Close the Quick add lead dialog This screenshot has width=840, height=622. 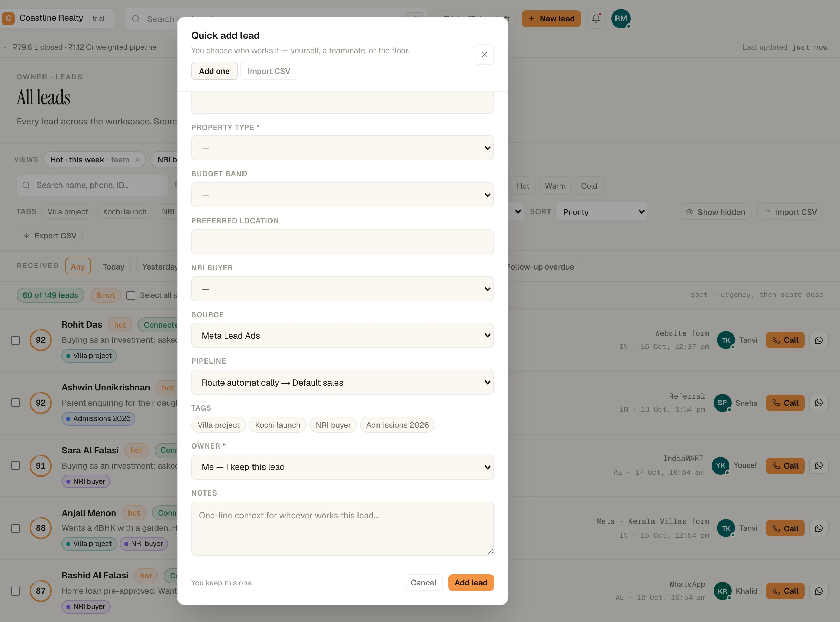[484, 54]
